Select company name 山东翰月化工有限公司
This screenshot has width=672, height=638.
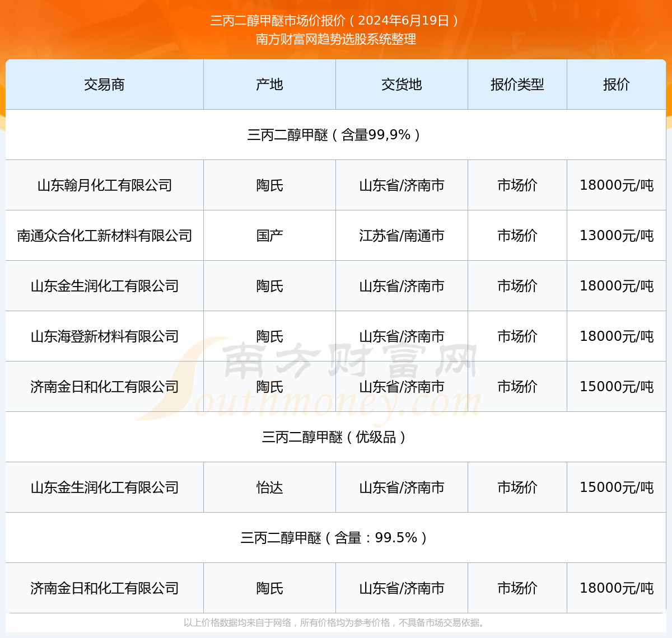104,185
